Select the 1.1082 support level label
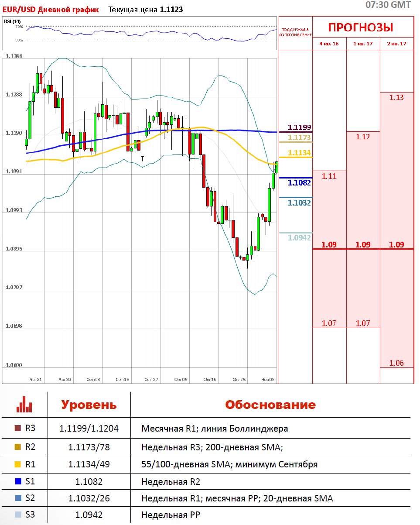Viewport: 420px width, 525px height. [299, 183]
